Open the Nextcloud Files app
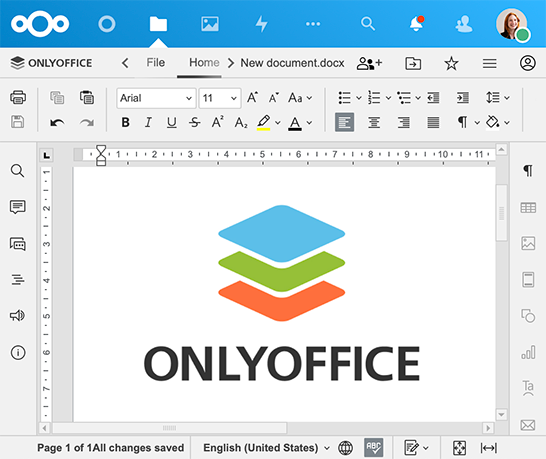Viewport: 546px width, 459px height. 158,24
